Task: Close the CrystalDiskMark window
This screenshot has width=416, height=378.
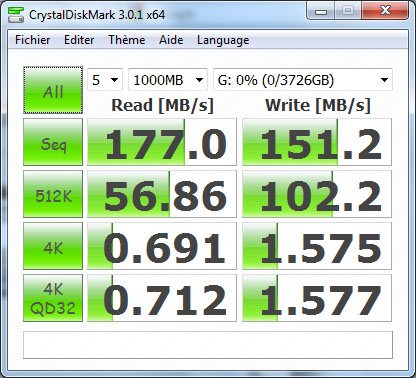Action: (x=385, y=11)
